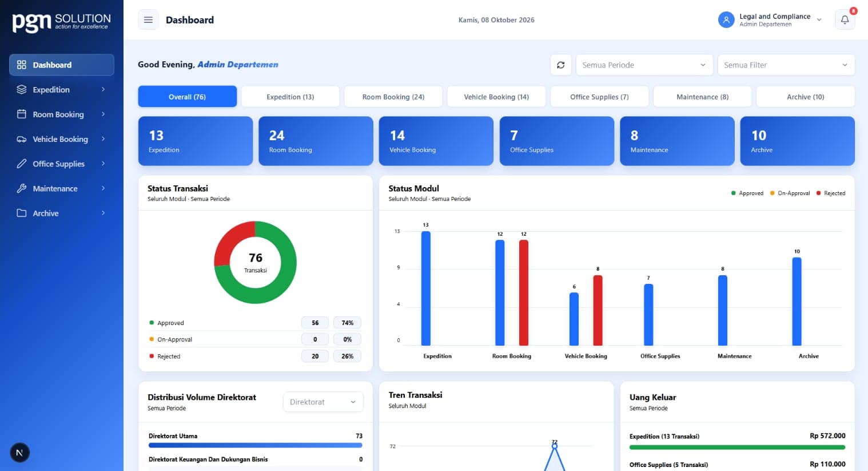The height and width of the screenshot is (471, 868).
Task: Switch to the Maintenance (8) tab
Action: coord(703,97)
